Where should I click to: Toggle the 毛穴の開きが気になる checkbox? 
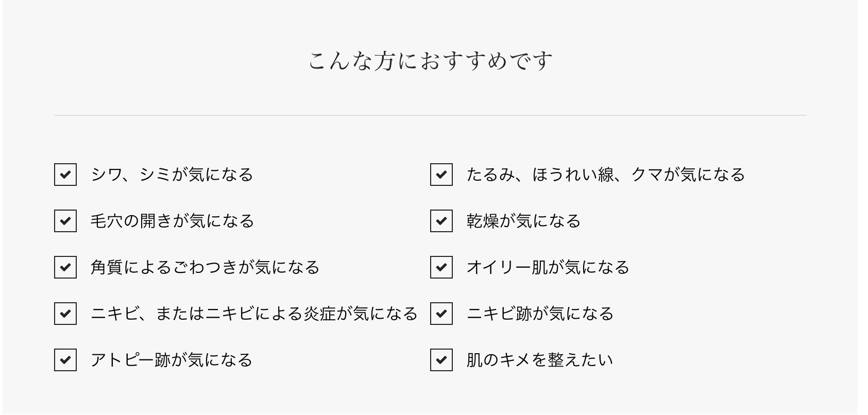pos(65,221)
